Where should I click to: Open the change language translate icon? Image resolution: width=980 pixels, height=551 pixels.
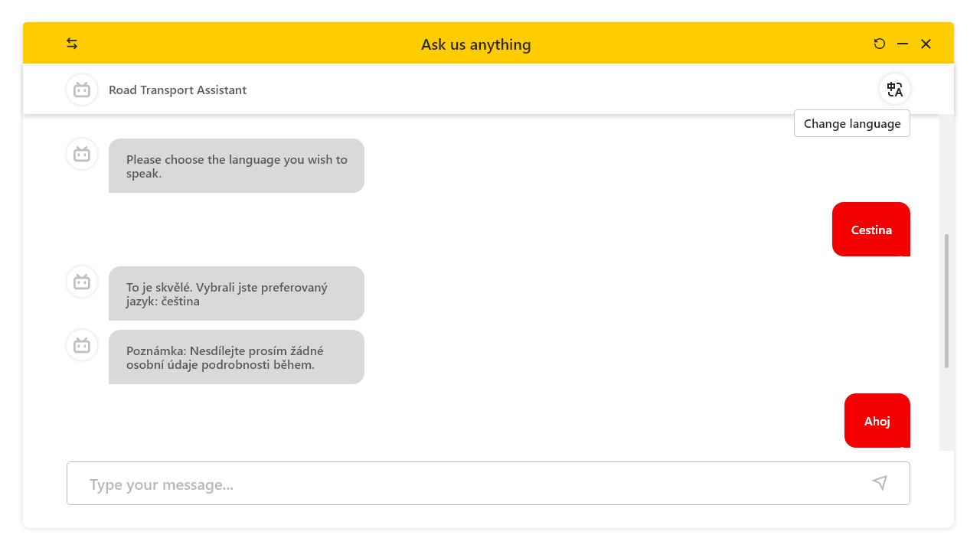coord(895,90)
